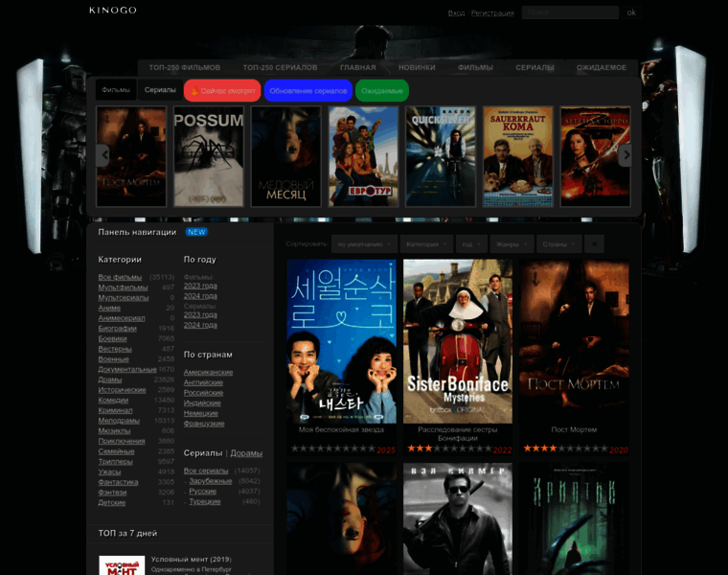Image resolution: width=728 pixels, height=575 pixels.
Task: Open Все фильмы category link
Action: coord(120,277)
